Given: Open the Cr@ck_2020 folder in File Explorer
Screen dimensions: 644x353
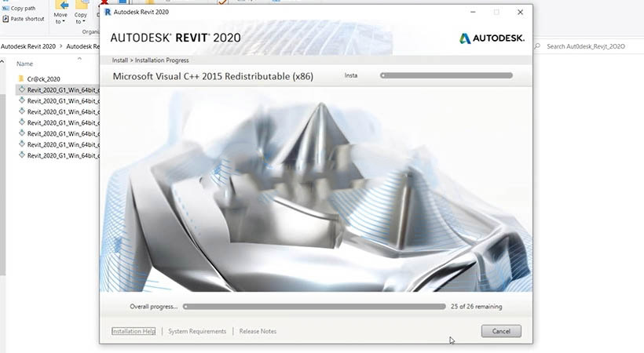Looking at the screenshot, I should click(43, 78).
